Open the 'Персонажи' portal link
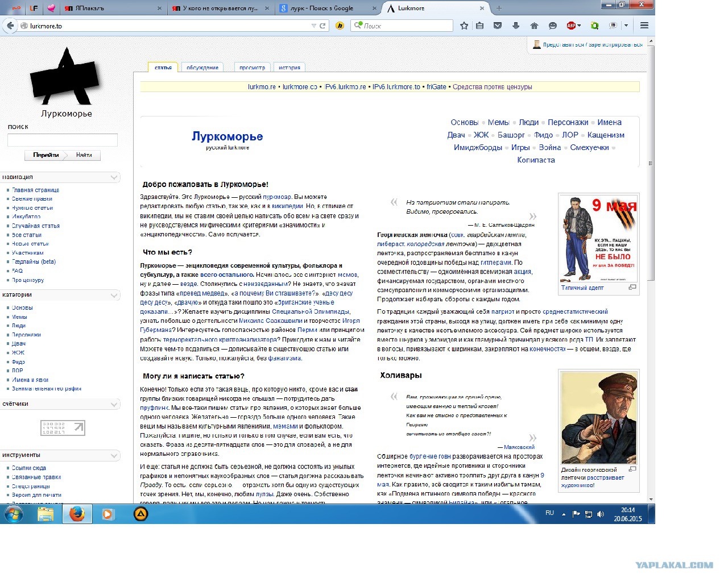Image resolution: width=728 pixels, height=582 pixels. click(568, 122)
